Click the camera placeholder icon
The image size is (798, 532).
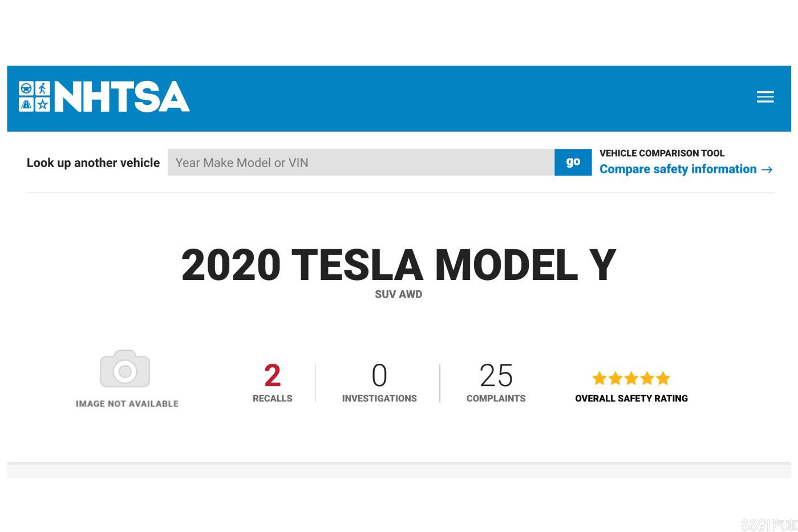125,369
